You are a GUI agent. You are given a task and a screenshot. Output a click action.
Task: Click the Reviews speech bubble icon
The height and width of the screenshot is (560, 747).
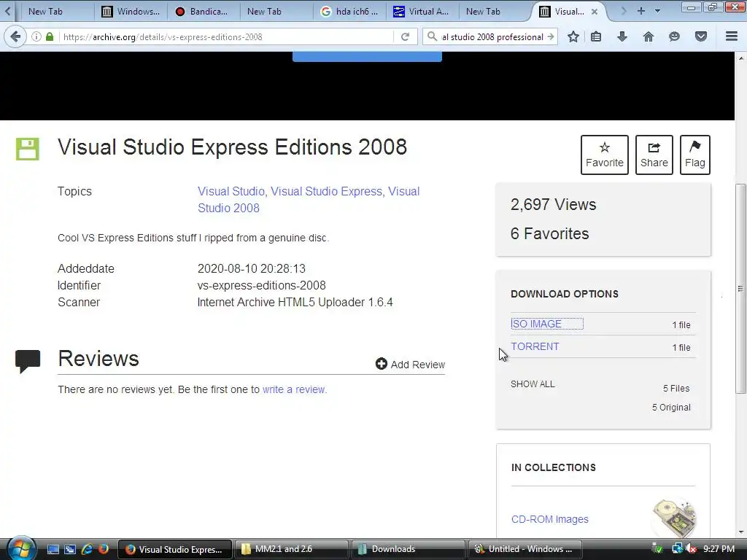[x=28, y=361]
